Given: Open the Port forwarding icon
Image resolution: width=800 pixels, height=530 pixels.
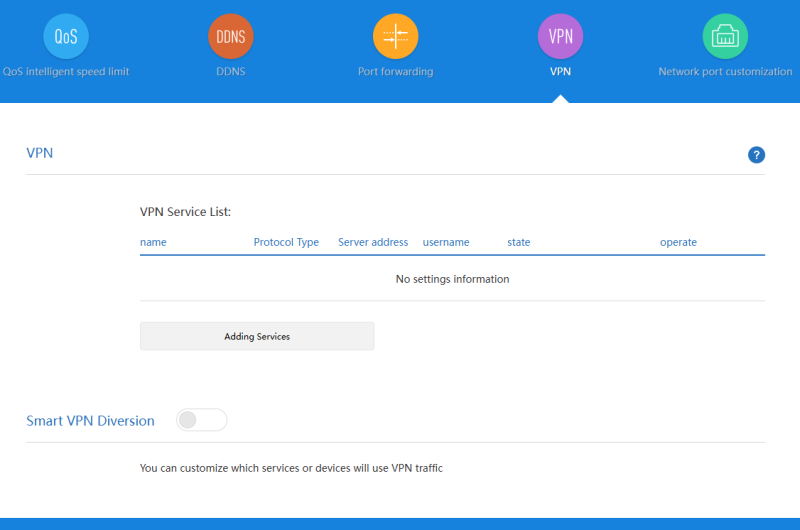Looking at the screenshot, I should coord(395,36).
